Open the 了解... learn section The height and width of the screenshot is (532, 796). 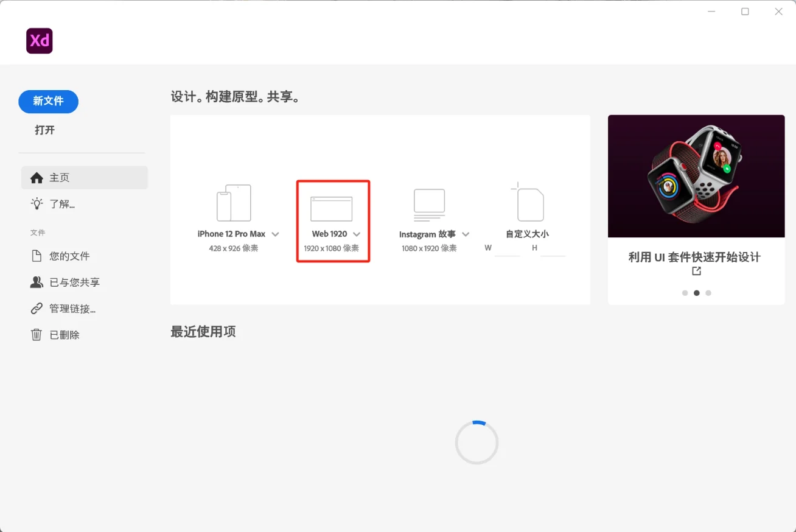[62, 204]
